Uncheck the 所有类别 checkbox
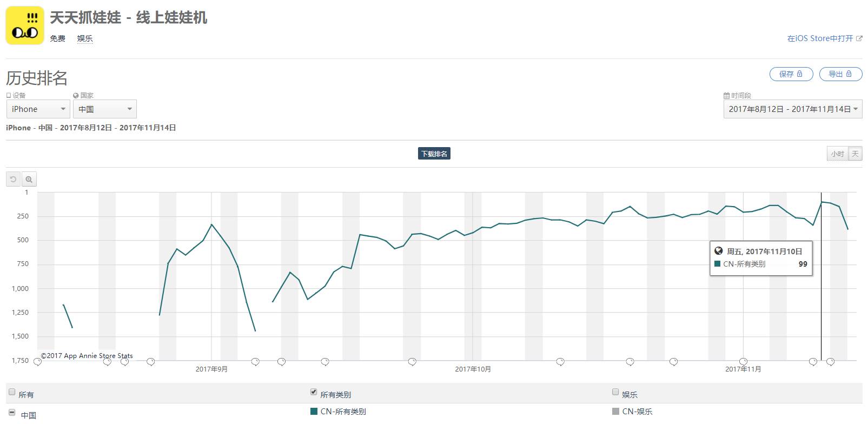 click(x=313, y=392)
